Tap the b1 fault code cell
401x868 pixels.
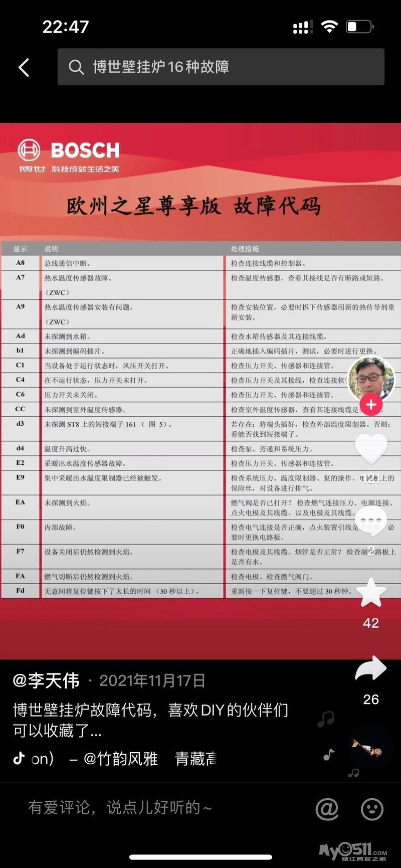[20, 351]
